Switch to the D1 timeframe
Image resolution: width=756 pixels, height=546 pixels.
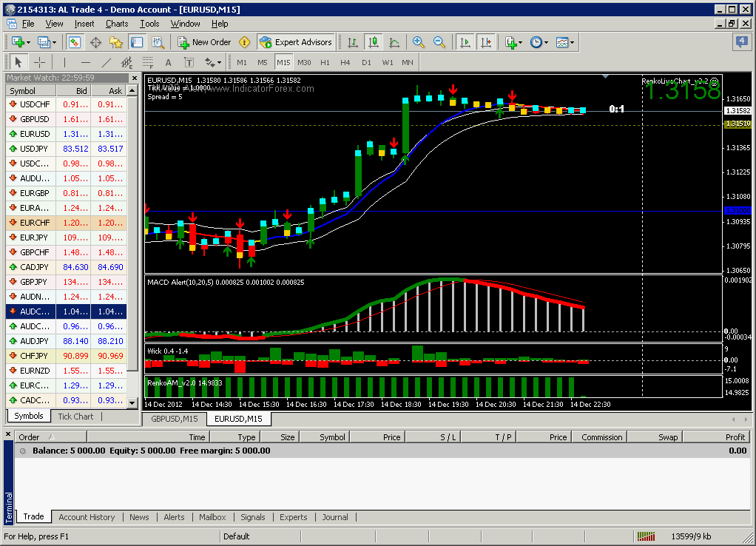[366, 62]
